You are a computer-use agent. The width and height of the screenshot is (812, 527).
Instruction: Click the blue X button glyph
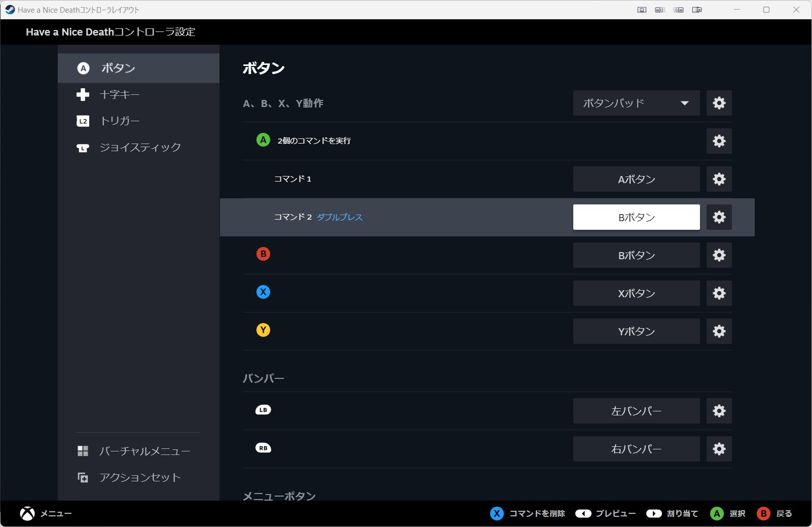click(x=263, y=292)
